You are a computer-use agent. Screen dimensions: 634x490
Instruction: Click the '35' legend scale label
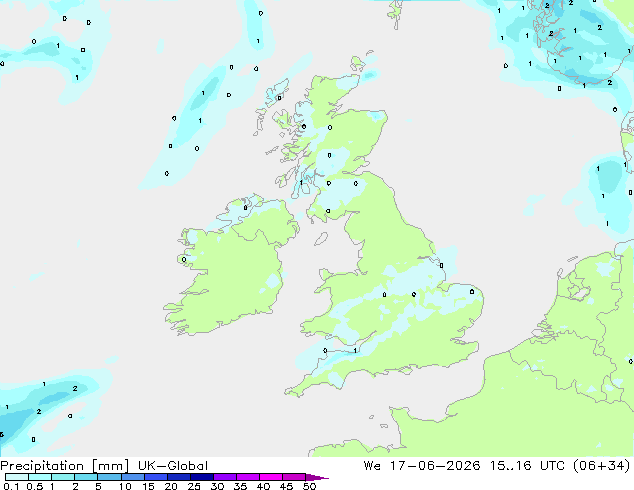pos(240,486)
